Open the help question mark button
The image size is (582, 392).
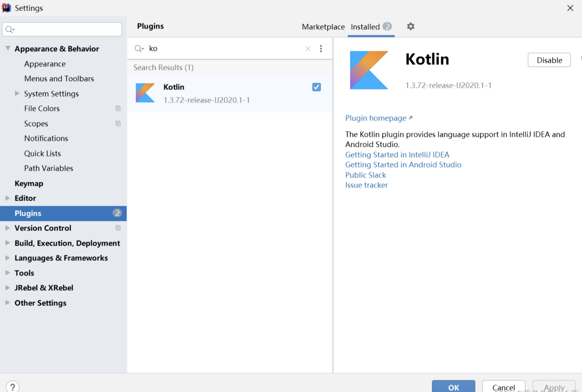coord(12,387)
